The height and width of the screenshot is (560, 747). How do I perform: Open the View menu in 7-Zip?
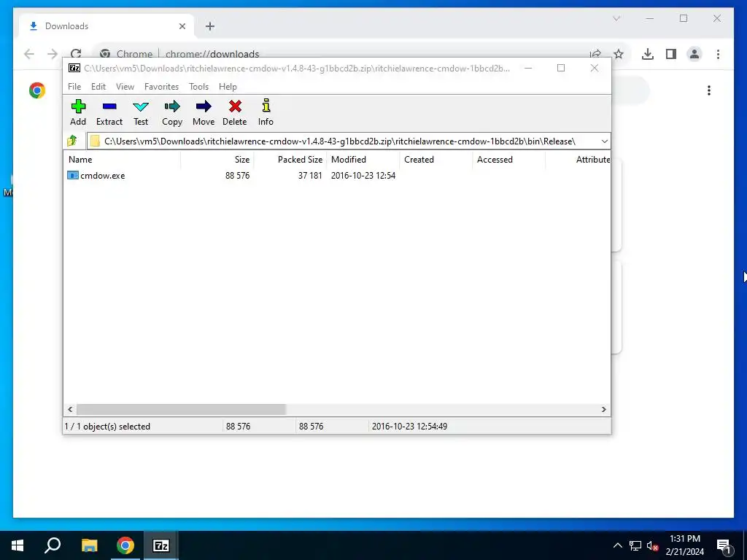(x=125, y=86)
